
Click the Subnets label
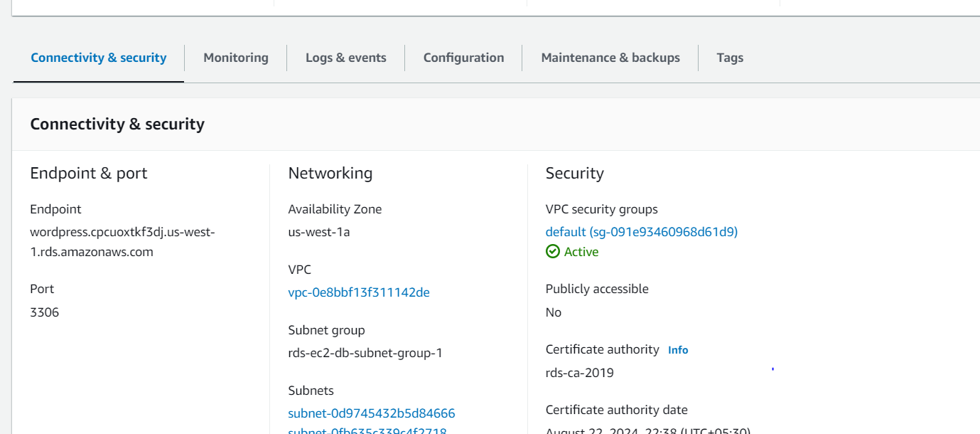(311, 391)
